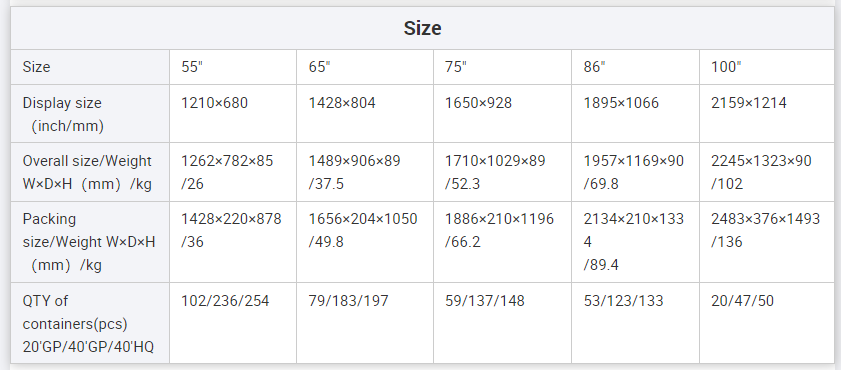Click the Overall size/Weight row label
The height and width of the screenshot is (370, 841).
point(90,172)
